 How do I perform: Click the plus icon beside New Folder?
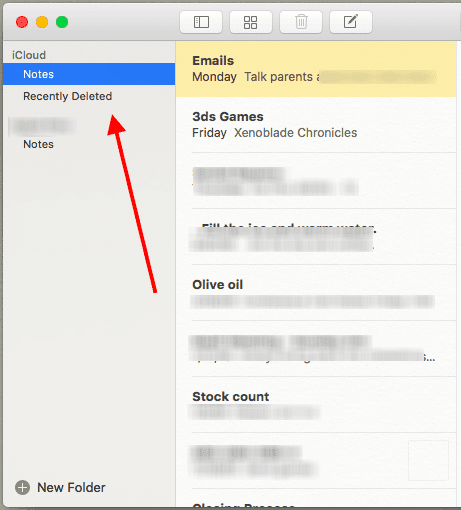coord(22,488)
